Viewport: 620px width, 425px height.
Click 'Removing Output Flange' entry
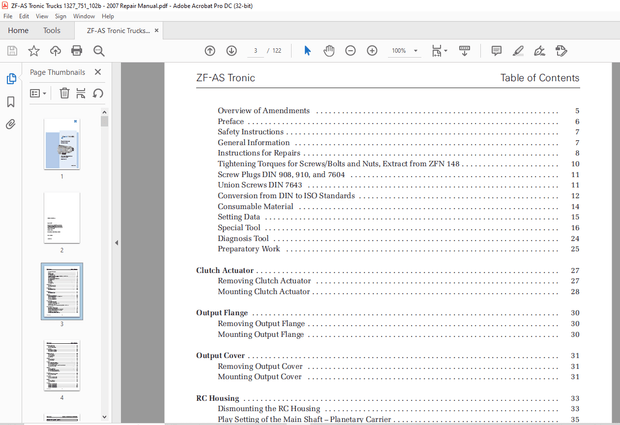(261, 323)
